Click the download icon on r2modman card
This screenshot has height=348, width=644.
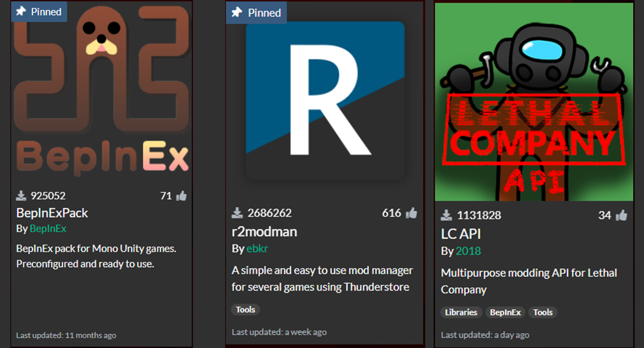[x=237, y=213]
